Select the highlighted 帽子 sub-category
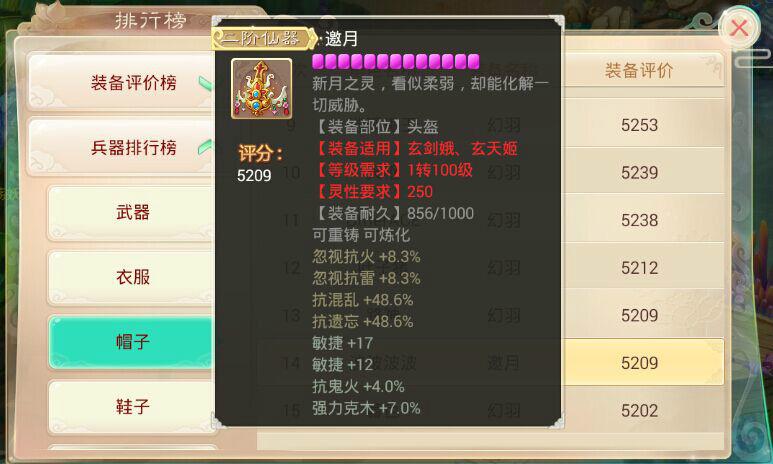 pos(132,342)
